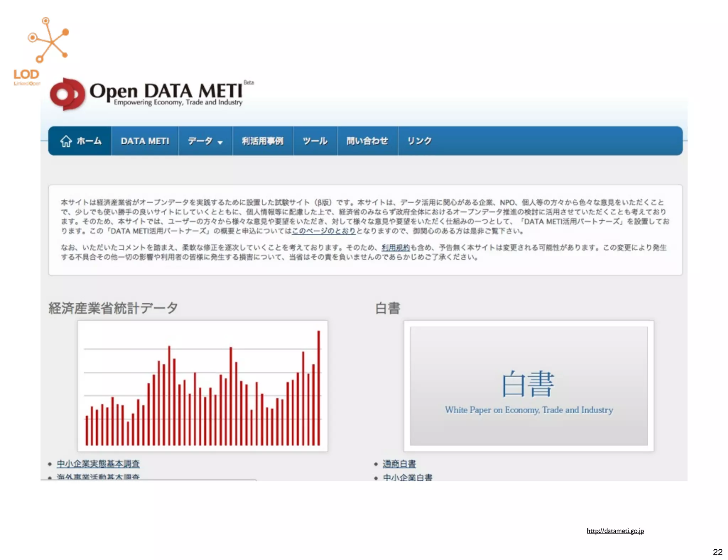Open the 利活用事例 menu item
728x560 pixels.
pyautogui.click(x=263, y=141)
